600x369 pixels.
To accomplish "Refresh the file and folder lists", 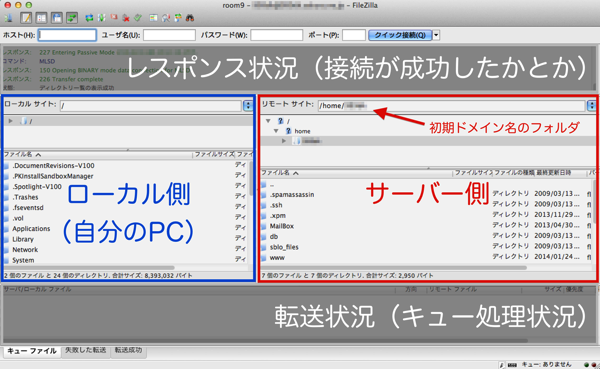I will 89,18.
